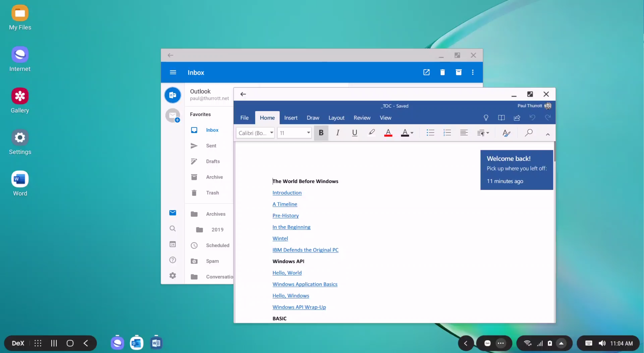Open the DeX apps grid in taskbar

pos(38,343)
